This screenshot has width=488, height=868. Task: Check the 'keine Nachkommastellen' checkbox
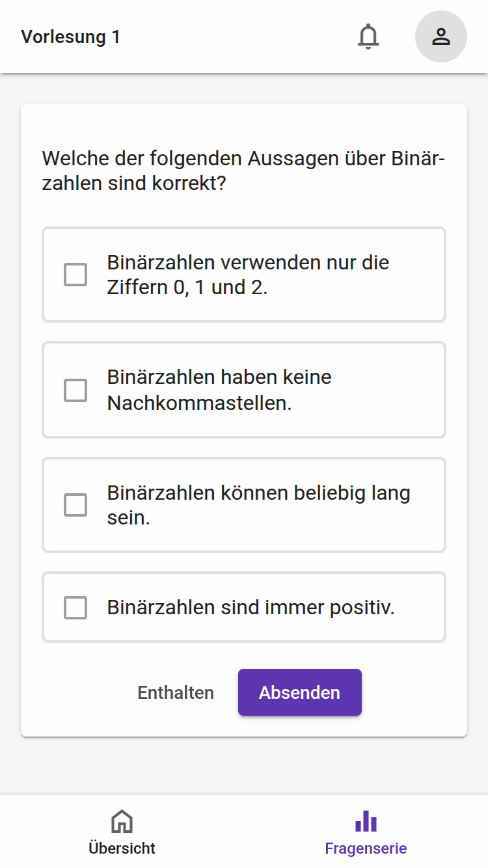(x=75, y=389)
